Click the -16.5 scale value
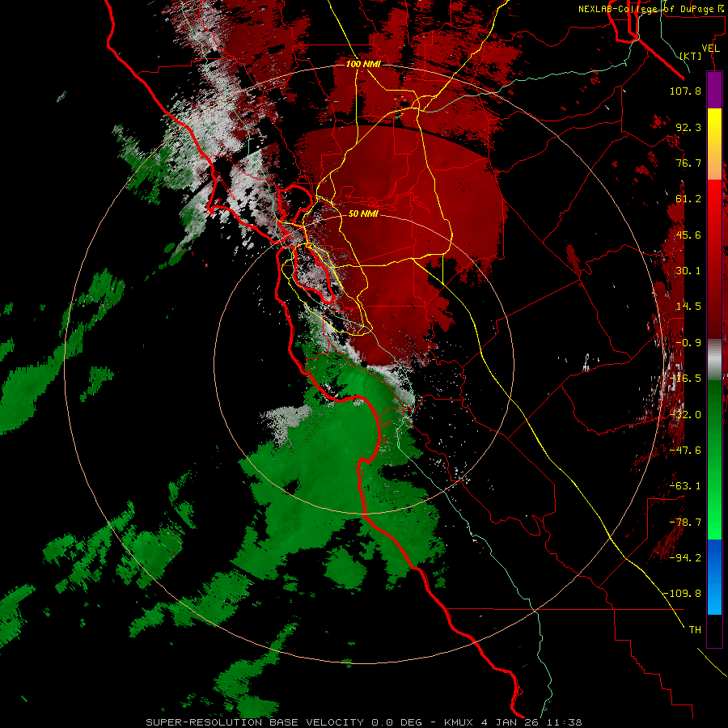 (685, 379)
